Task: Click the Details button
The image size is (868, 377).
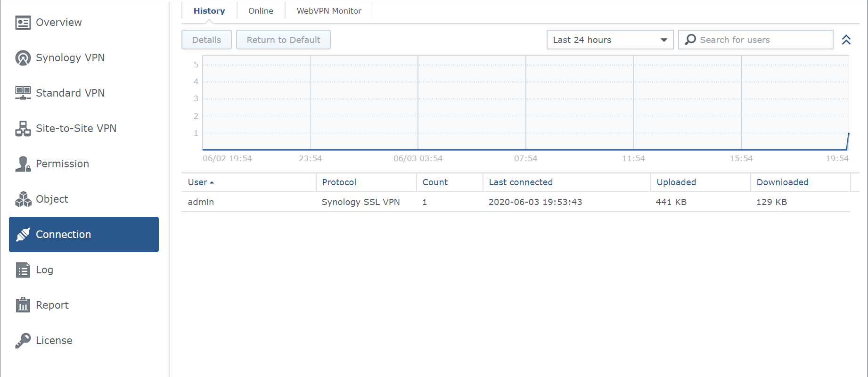Action: (x=206, y=40)
